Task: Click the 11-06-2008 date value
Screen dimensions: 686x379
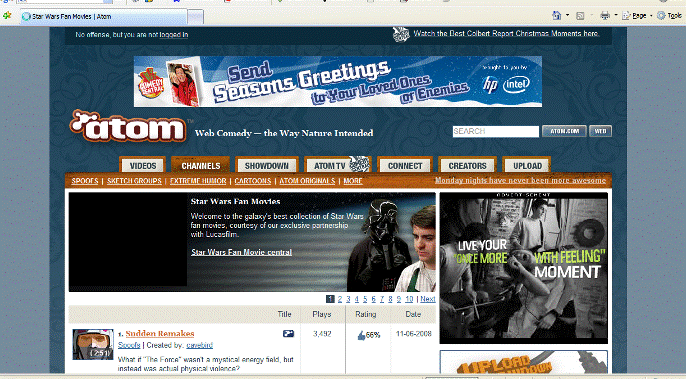Action: tap(413, 334)
